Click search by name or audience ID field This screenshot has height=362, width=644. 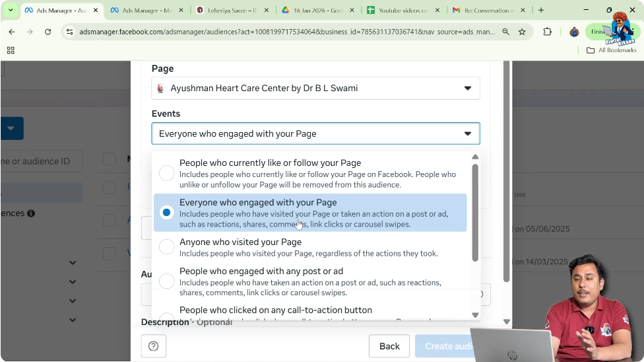[x=42, y=161]
